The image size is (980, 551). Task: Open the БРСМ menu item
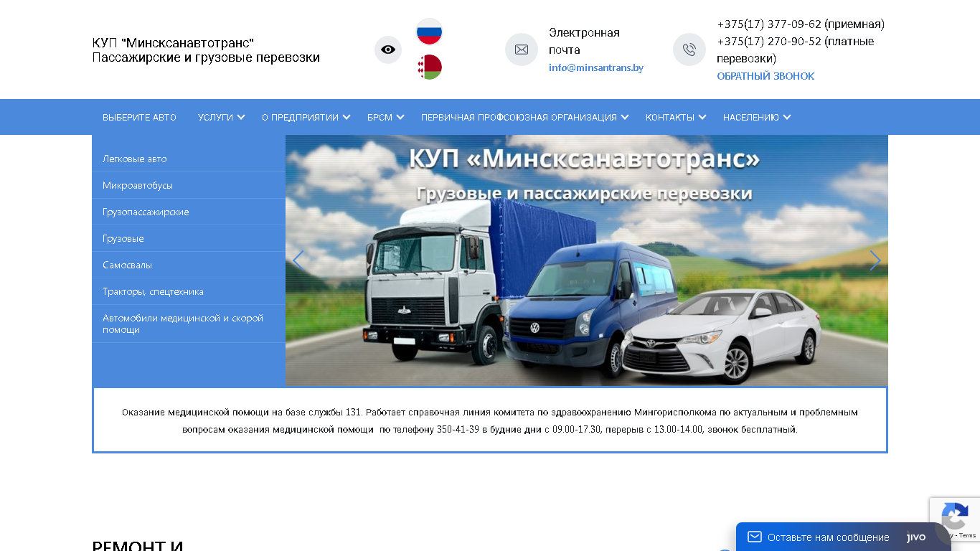tap(380, 117)
